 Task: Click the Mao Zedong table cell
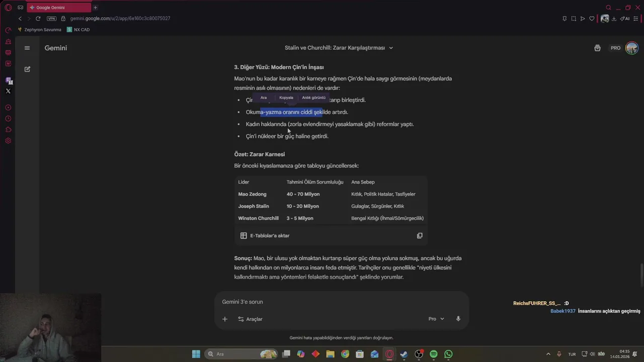tap(253, 194)
